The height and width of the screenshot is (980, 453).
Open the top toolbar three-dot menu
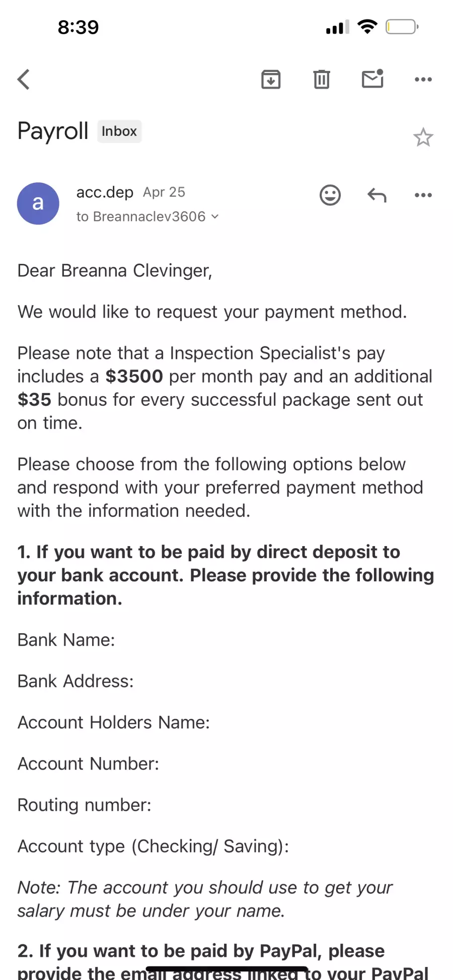(x=423, y=80)
